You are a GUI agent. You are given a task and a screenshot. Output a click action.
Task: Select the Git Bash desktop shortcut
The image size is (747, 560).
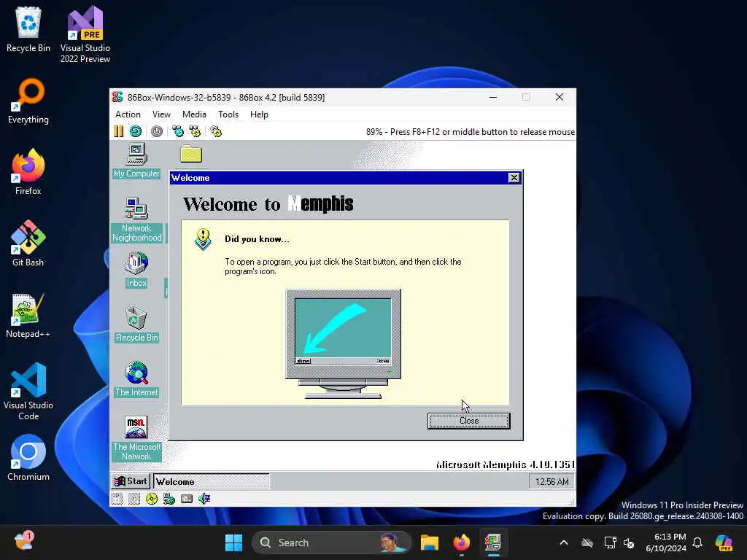pos(28,244)
